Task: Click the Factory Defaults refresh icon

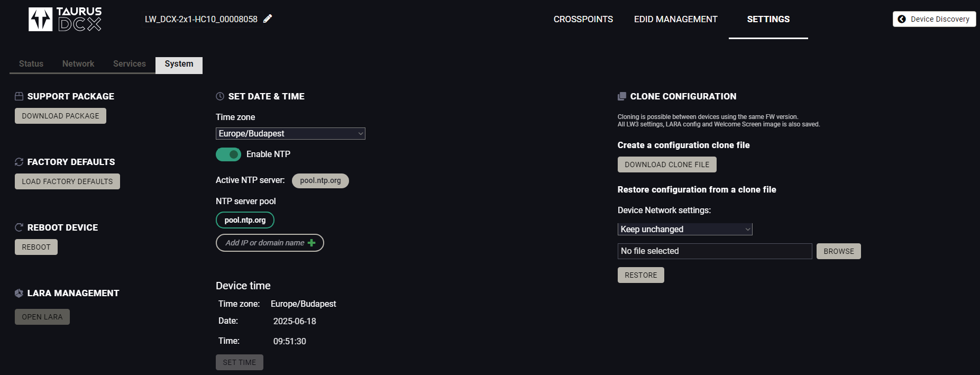Action: point(19,162)
